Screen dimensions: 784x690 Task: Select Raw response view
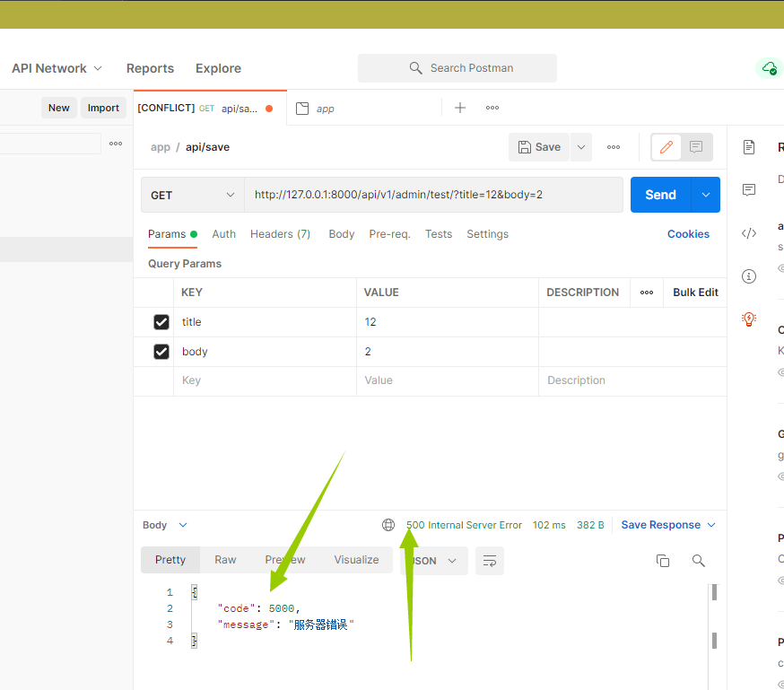[x=225, y=560]
